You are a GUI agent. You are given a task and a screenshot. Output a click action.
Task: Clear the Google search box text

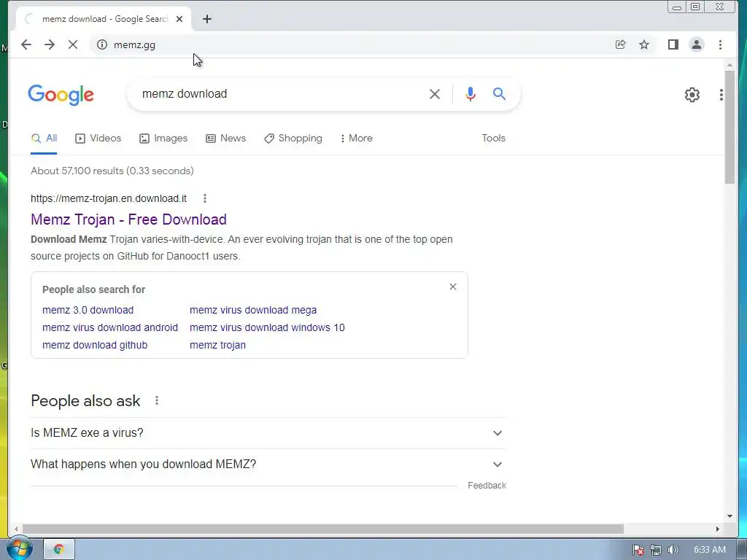pos(435,94)
